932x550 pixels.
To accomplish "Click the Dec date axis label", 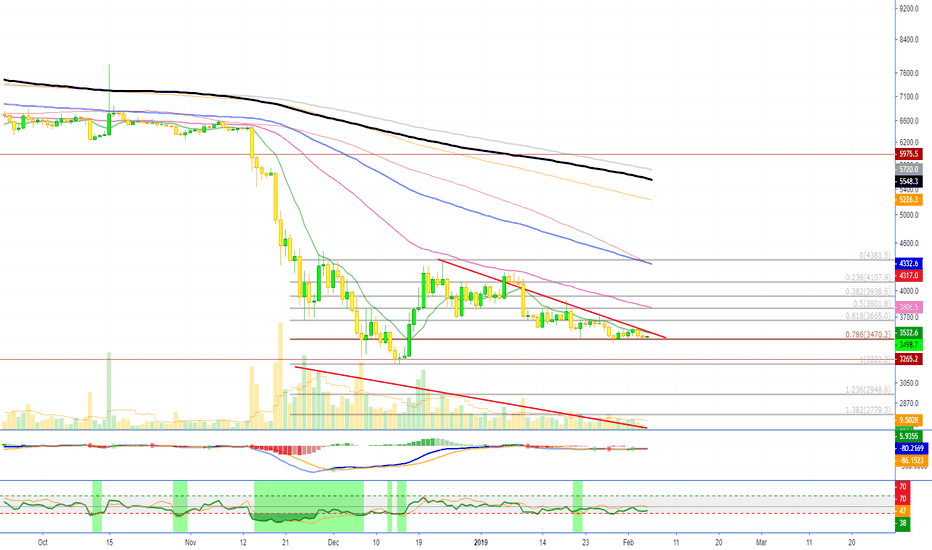I will (x=333, y=542).
